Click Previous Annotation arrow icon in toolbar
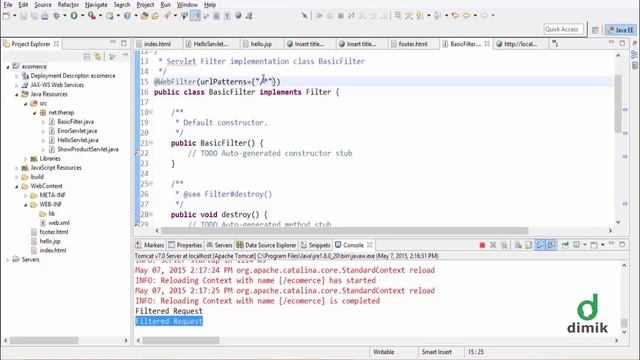 [x=438, y=16]
